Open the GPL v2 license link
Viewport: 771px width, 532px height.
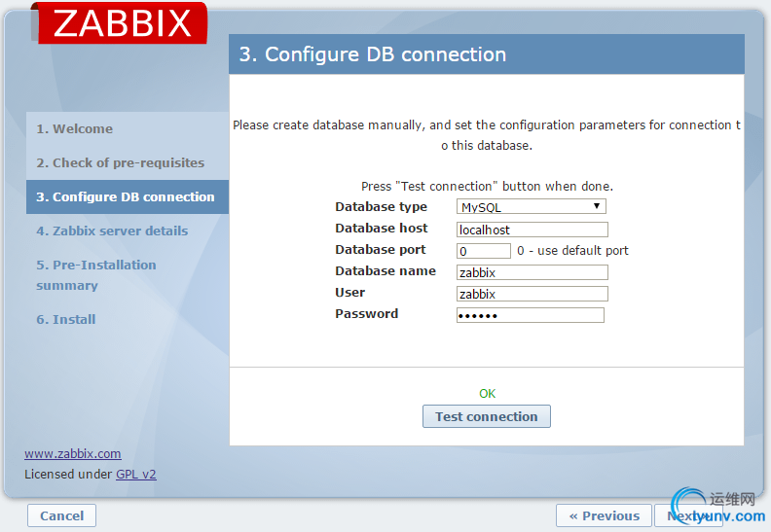coord(136,474)
